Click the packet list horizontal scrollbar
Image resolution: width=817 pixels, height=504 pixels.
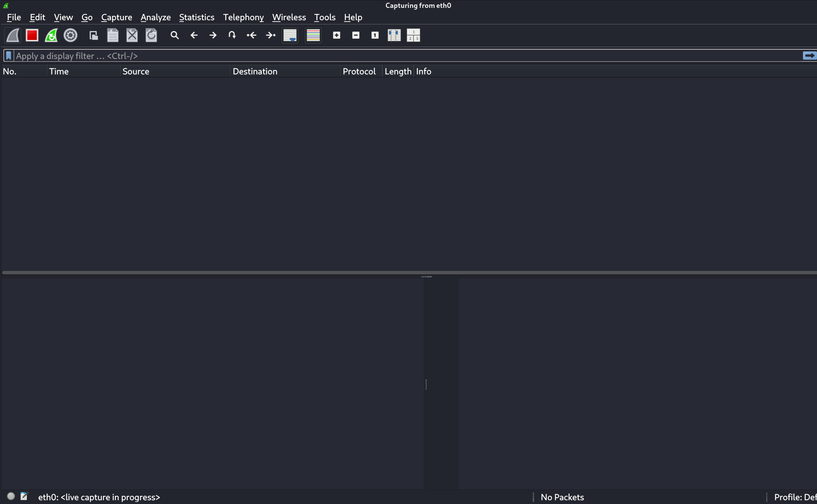click(410, 273)
